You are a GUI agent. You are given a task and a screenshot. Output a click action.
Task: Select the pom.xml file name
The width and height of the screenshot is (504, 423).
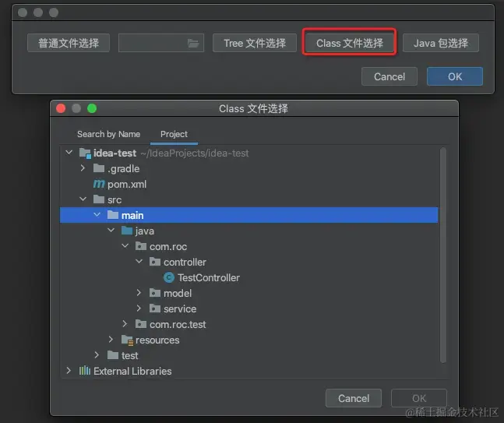[127, 185]
